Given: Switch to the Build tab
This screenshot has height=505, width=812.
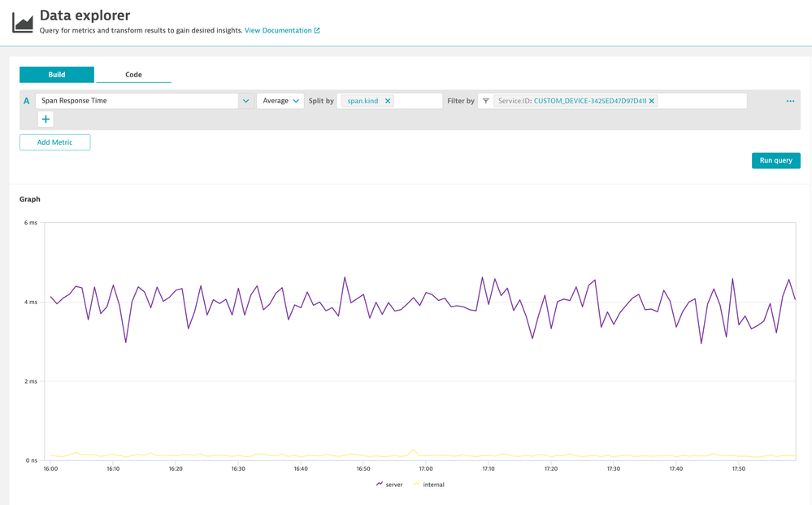Looking at the screenshot, I should click(57, 75).
